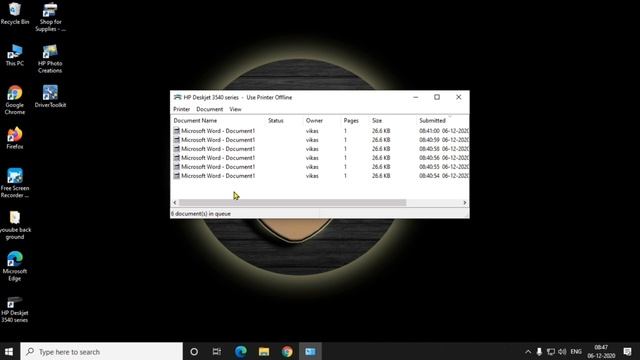Viewport: 640px width, 360px height.
Task: Click in the taskbar search box
Action: (x=101, y=351)
